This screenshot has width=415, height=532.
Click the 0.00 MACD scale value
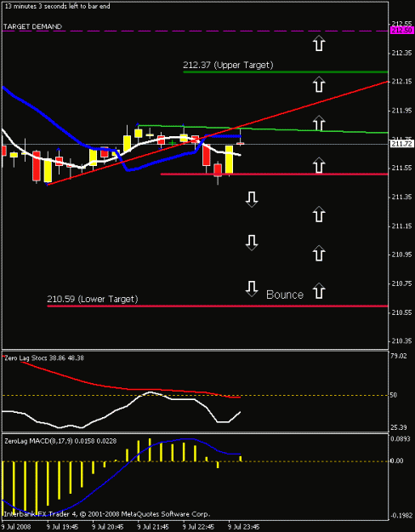[397, 460]
